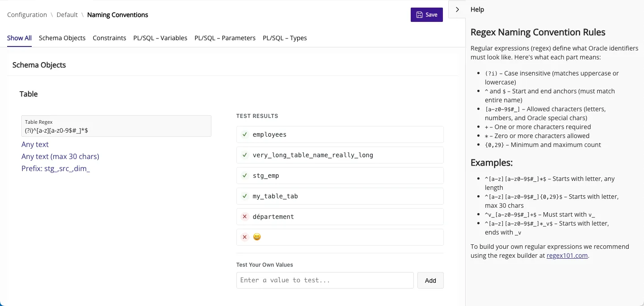Focus the 'Enter a value to test' input
The image size is (644, 306).
(325, 280)
